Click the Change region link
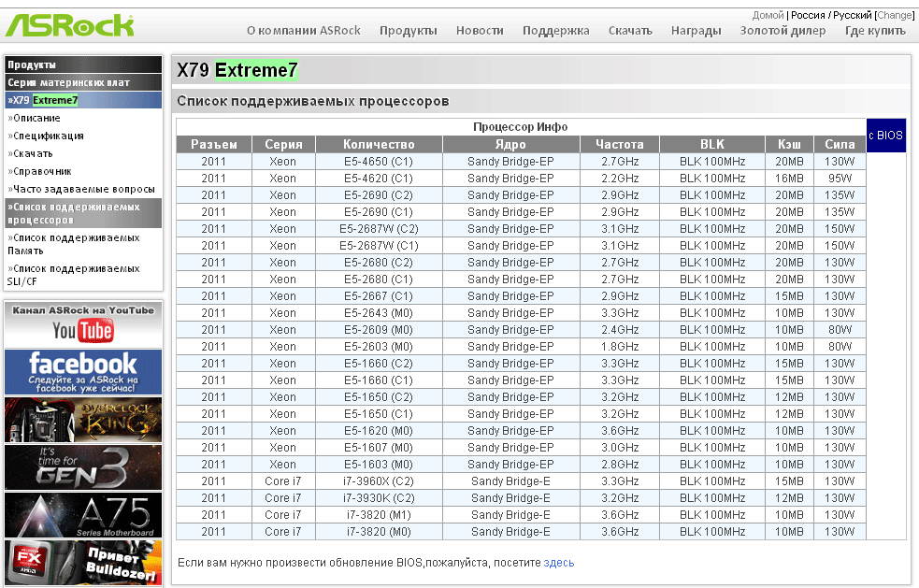The image size is (919, 588). [895, 15]
